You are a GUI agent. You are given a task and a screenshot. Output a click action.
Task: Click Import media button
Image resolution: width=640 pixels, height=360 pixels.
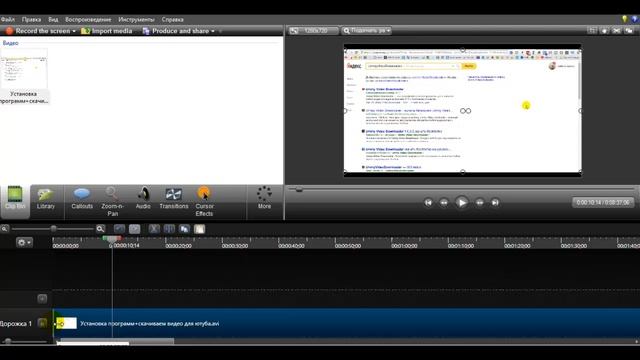[107, 31]
